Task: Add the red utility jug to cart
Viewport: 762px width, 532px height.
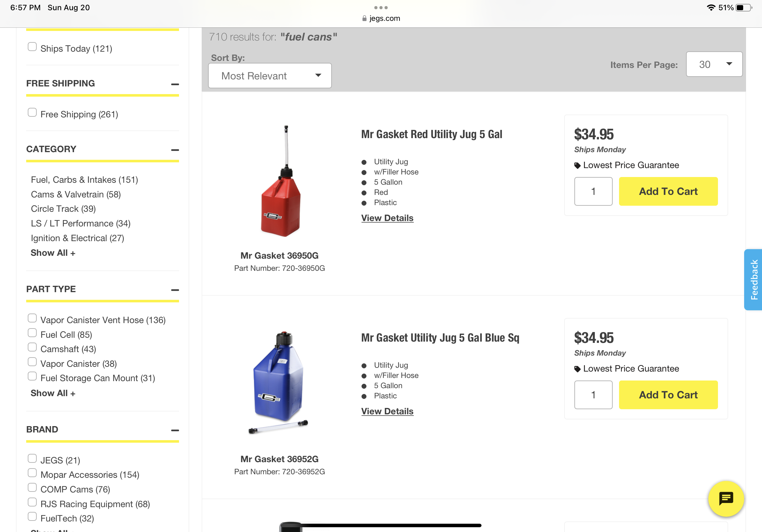Action: point(668,191)
